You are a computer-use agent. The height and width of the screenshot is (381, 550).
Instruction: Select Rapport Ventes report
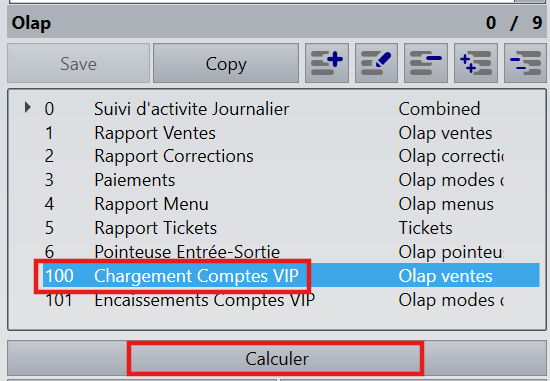pyautogui.click(x=291, y=133)
